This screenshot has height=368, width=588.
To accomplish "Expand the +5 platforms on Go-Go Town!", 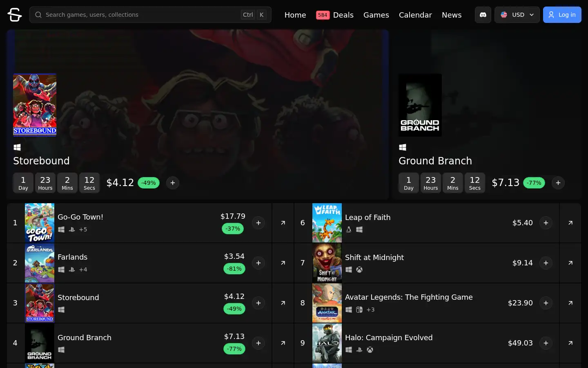I will (83, 229).
